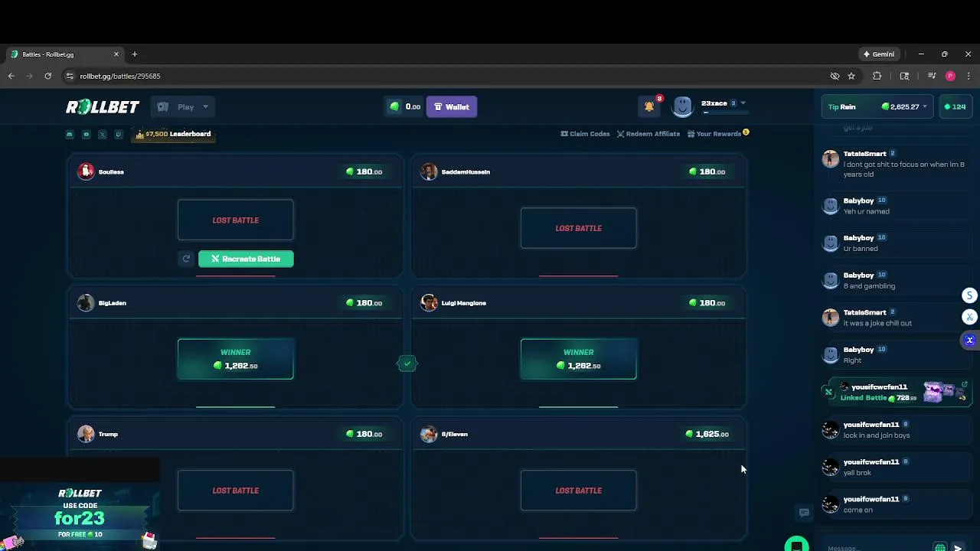
Task: Click the TatalsSmart message "it was a joke chill out"
Action: pos(877,323)
